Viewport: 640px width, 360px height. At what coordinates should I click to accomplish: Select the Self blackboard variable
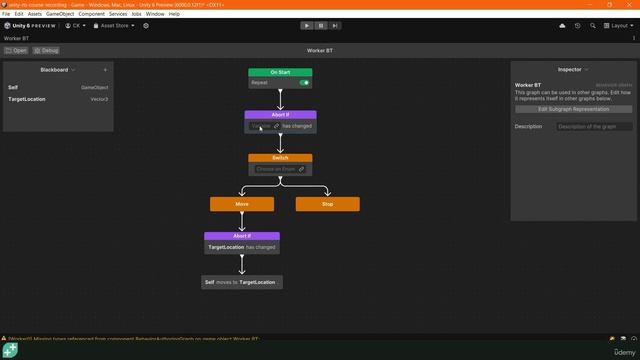click(x=58, y=87)
